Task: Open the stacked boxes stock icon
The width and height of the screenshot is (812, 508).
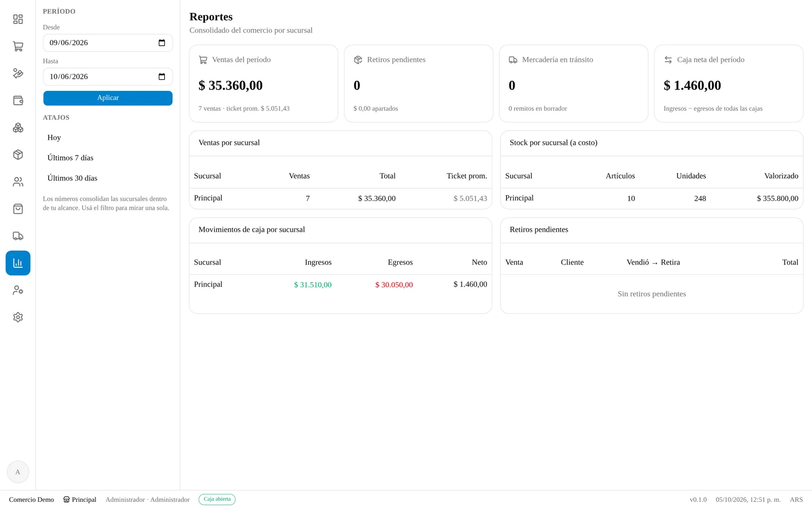Action: 18,128
